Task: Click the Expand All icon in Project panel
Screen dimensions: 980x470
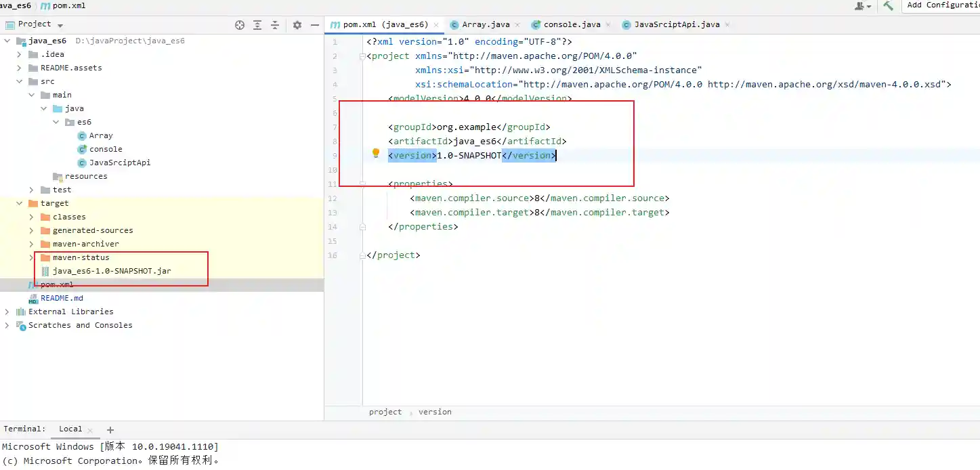Action: (x=257, y=25)
